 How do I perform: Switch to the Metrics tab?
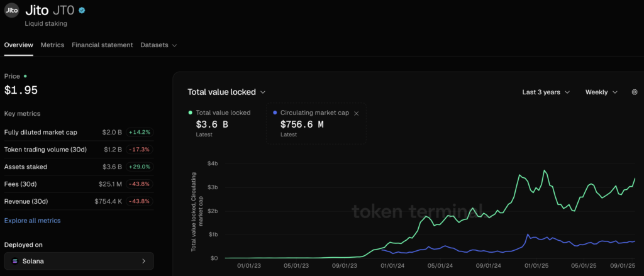52,45
